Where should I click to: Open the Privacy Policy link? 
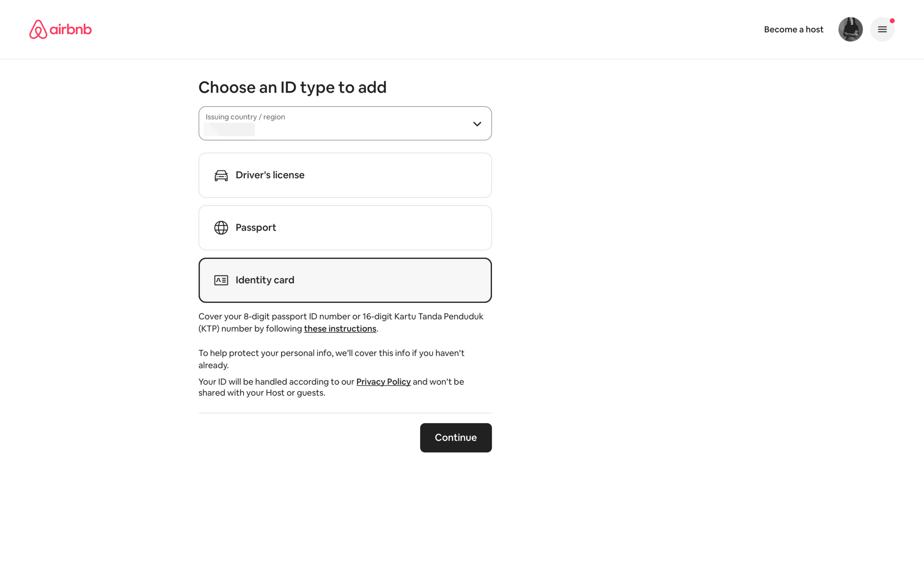pos(383,382)
